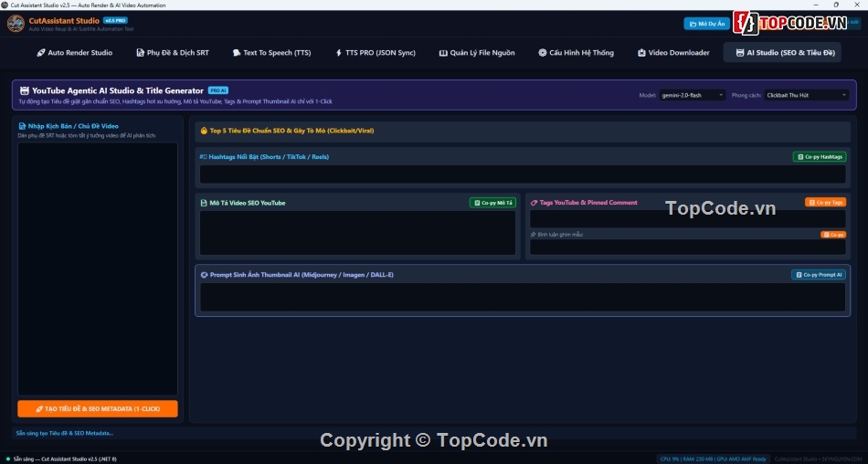Click the robot icon beside YouTube Agentic AI Studio

(x=25, y=90)
